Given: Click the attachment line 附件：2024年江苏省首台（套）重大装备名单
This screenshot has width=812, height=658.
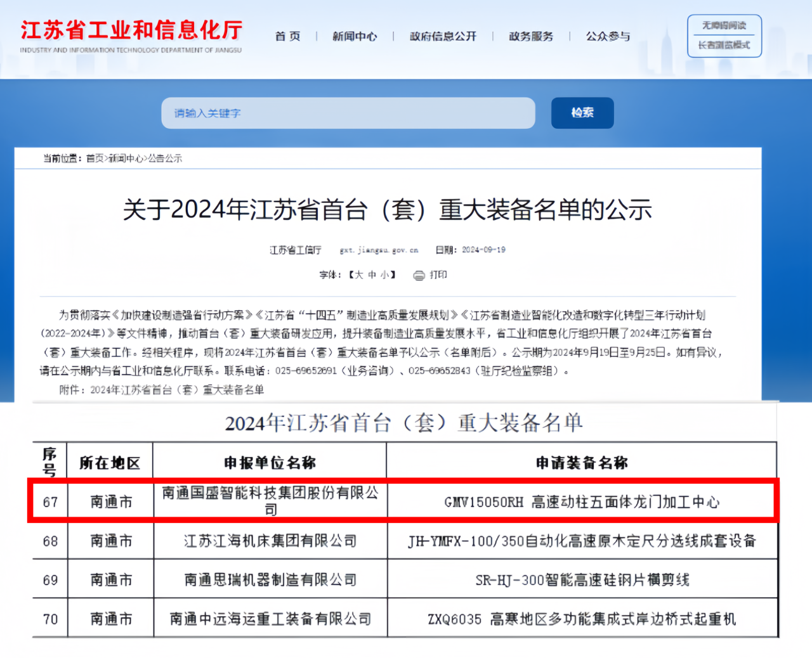Looking at the screenshot, I should coord(162,390).
